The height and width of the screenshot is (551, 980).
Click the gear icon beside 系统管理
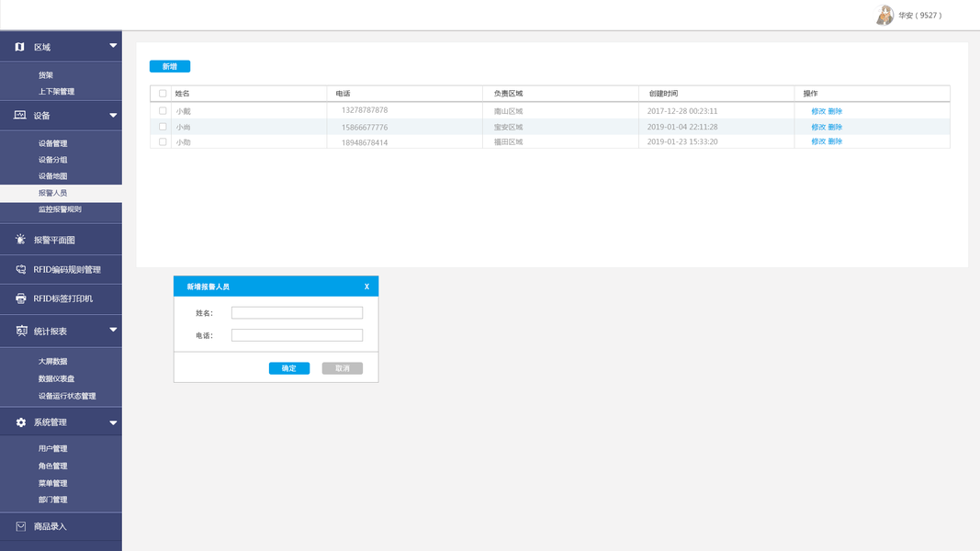click(x=20, y=422)
